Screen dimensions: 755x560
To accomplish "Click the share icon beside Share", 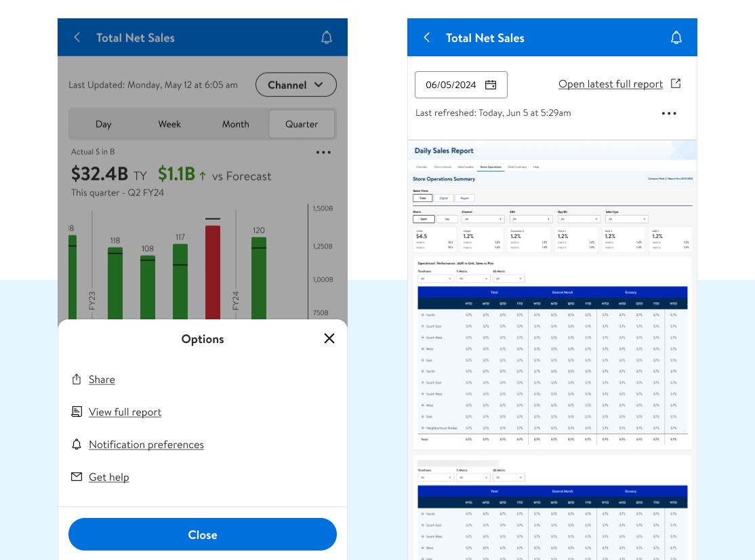I will (77, 379).
